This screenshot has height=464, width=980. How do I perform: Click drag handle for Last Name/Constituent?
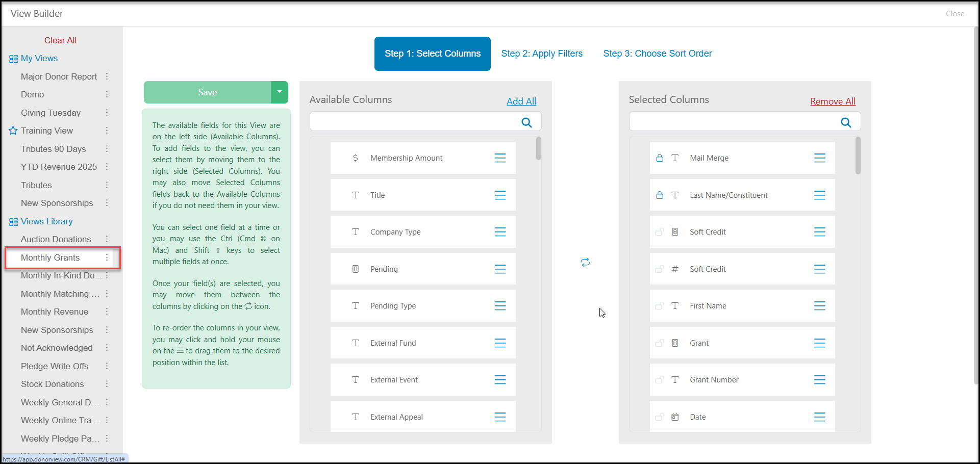[819, 195]
